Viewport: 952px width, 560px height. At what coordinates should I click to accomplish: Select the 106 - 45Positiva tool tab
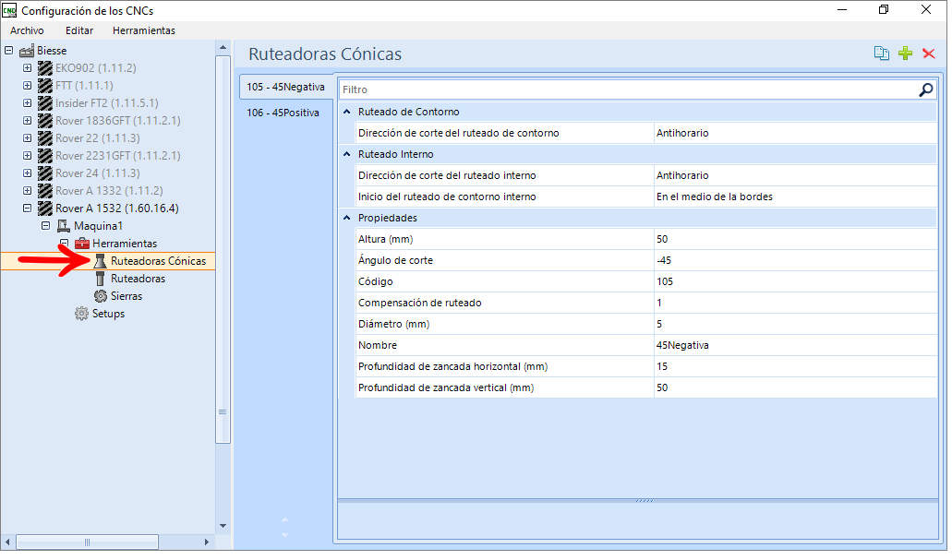[284, 113]
